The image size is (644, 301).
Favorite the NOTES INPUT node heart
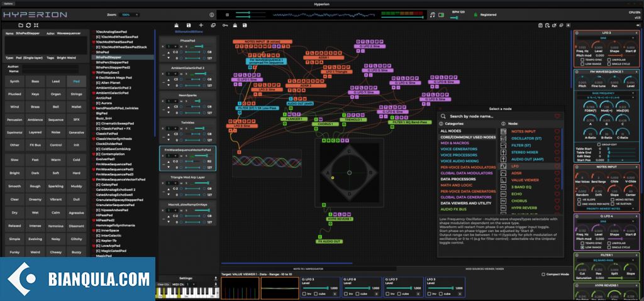[x=557, y=131]
